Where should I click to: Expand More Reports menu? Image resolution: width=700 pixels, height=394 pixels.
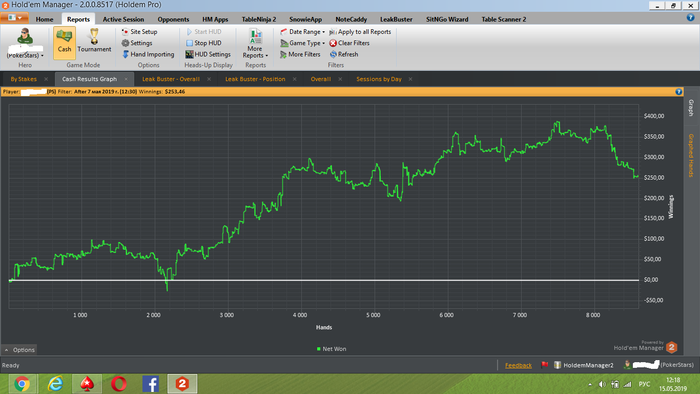[x=255, y=43]
